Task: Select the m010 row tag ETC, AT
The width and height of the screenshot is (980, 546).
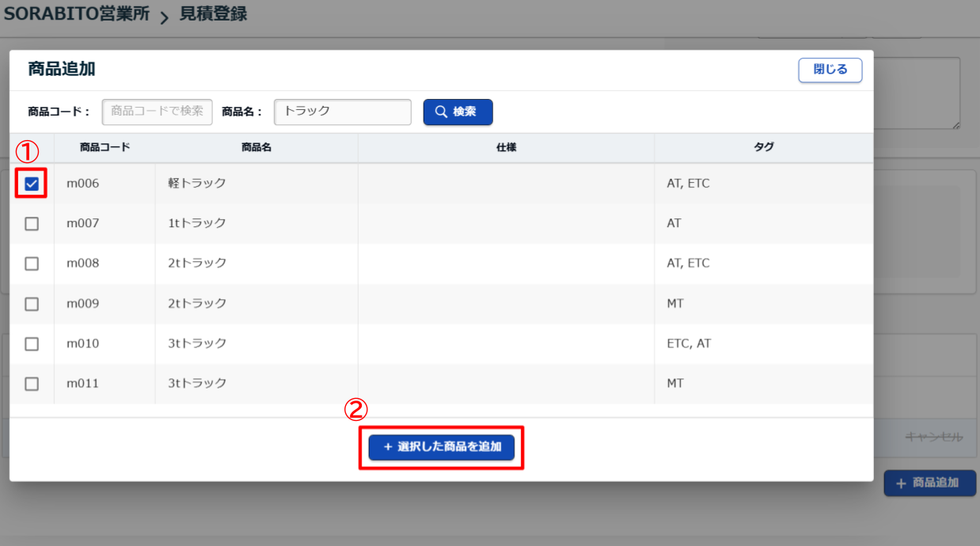Action: (x=689, y=343)
